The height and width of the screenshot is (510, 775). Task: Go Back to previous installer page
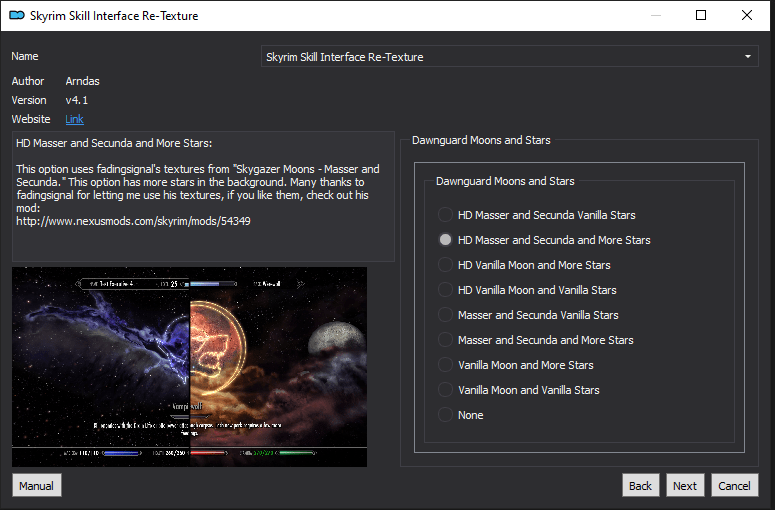(640, 486)
